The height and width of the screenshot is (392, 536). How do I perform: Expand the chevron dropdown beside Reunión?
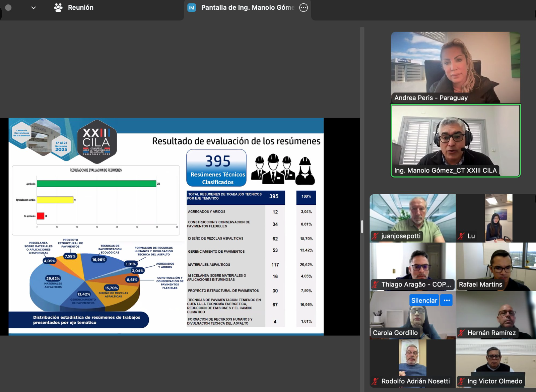(33, 8)
